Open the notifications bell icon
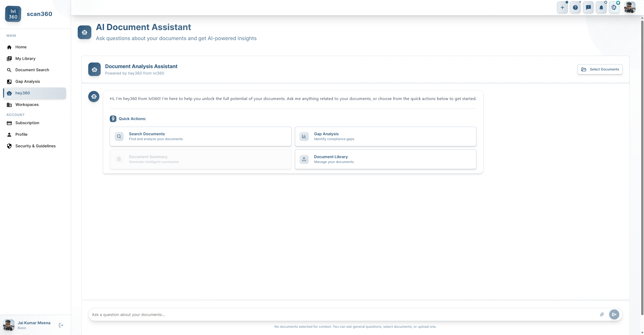Image resolution: width=644 pixels, height=335 pixels. (601, 7)
